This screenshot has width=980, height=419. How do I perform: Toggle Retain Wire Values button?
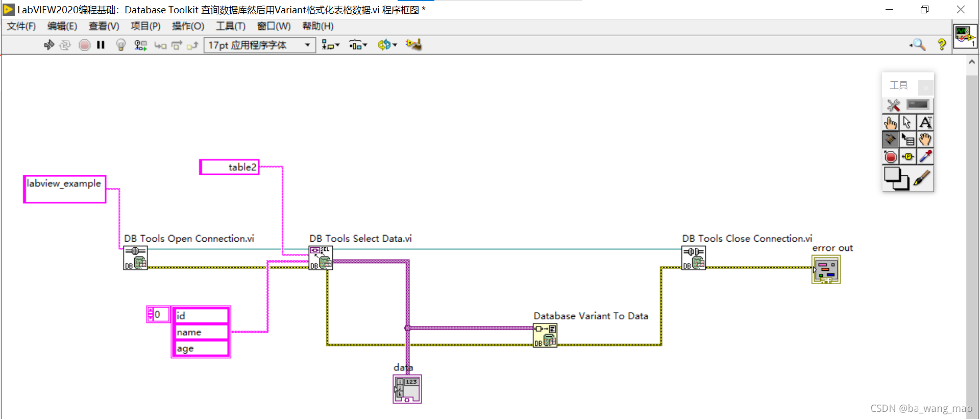(140, 45)
